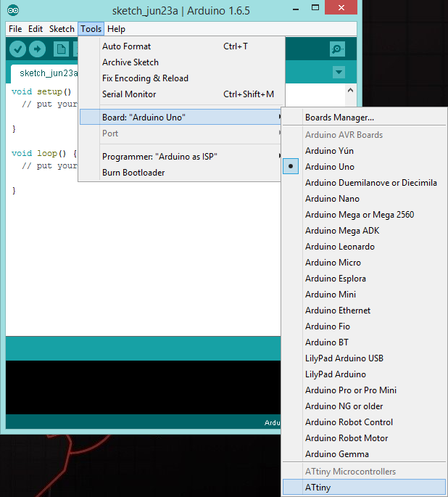Open the Sketch menu
Image resolution: width=448 pixels, height=497 pixels.
pos(62,29)
